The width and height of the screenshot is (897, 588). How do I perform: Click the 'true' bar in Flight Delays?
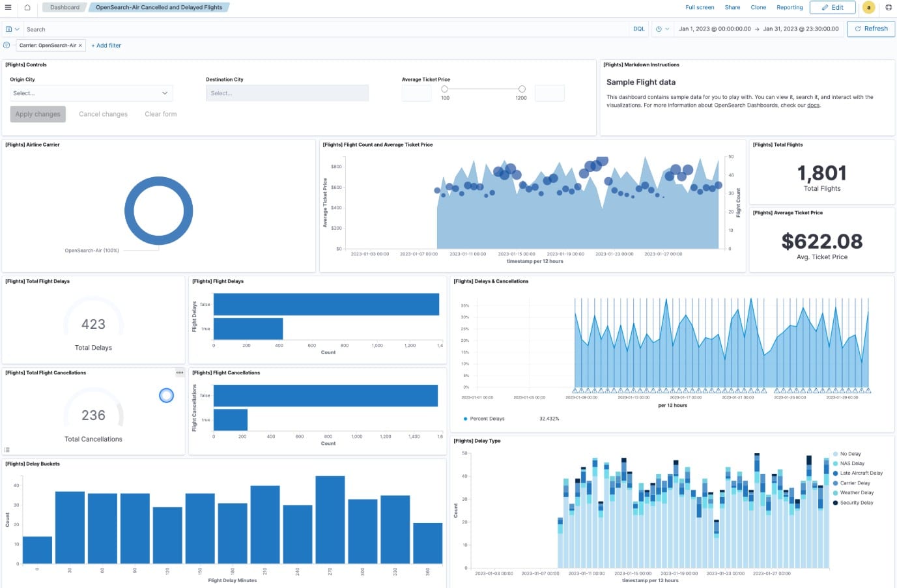pos(248,329)
